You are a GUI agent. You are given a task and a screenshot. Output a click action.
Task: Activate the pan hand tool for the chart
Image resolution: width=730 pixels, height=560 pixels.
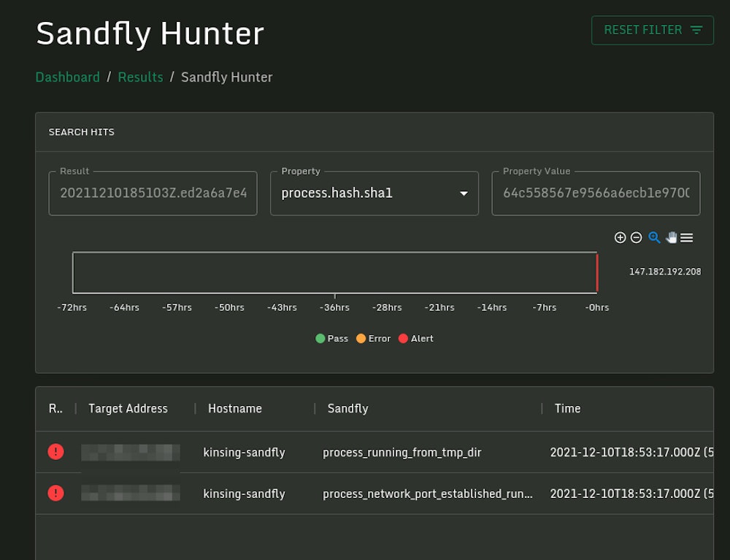671,237
